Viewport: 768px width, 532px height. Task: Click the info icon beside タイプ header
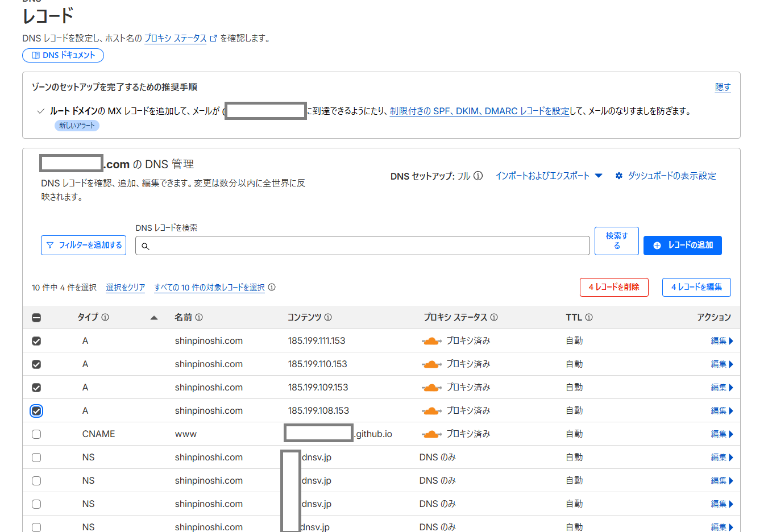(x=105, y=317)
